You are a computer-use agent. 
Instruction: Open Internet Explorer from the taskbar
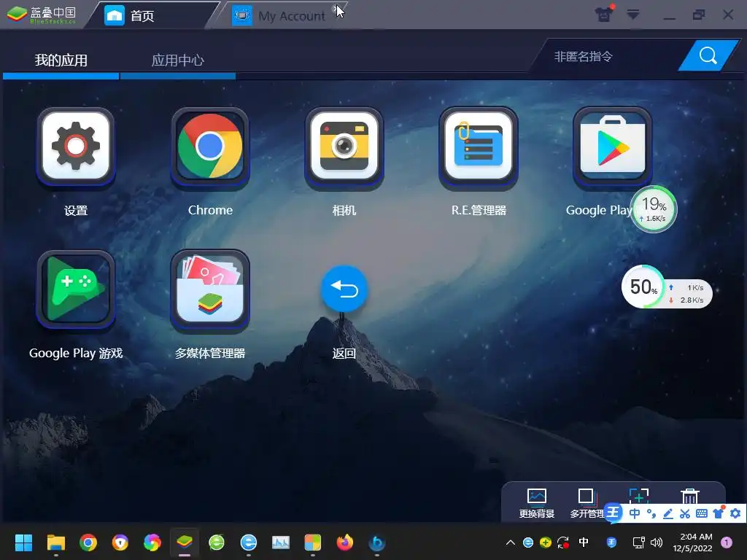click(249, 542)
